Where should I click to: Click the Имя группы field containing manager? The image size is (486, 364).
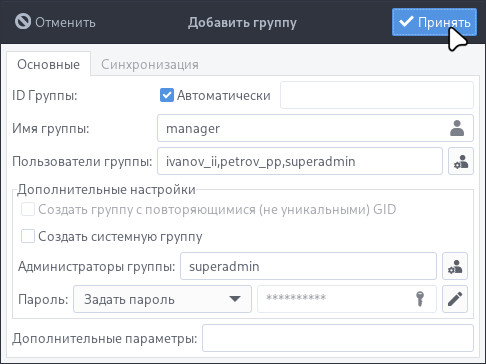[315, 128]
